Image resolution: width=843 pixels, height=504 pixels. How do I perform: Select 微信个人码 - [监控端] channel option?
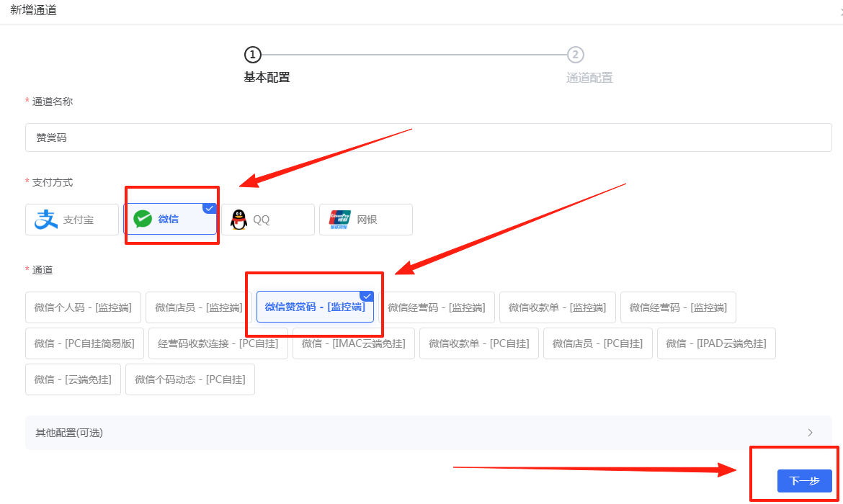(83, 307)
